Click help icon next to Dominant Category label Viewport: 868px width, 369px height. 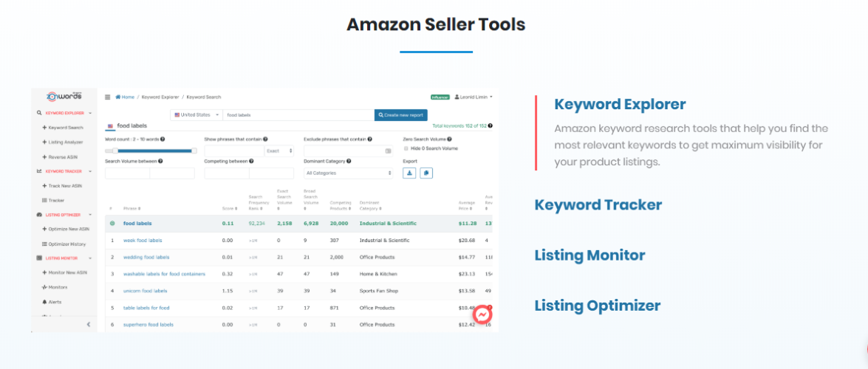349,162
